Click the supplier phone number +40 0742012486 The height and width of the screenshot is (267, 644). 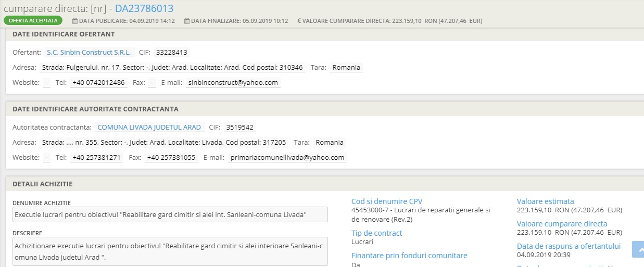(x=98, y=83)
